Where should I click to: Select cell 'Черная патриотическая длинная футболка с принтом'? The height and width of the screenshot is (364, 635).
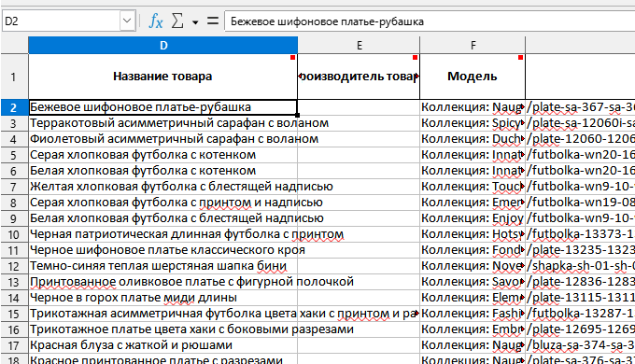[x=162, y=234]
